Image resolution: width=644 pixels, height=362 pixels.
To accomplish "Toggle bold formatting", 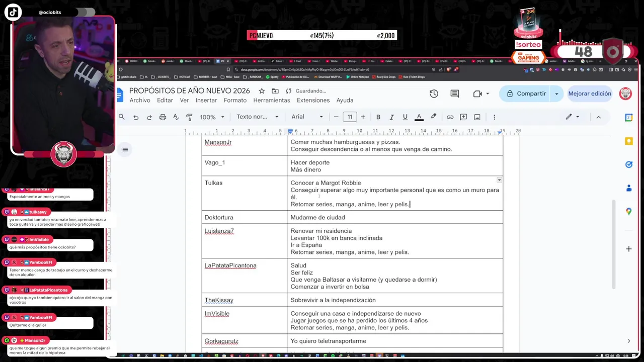I will [x=378, y=117].
